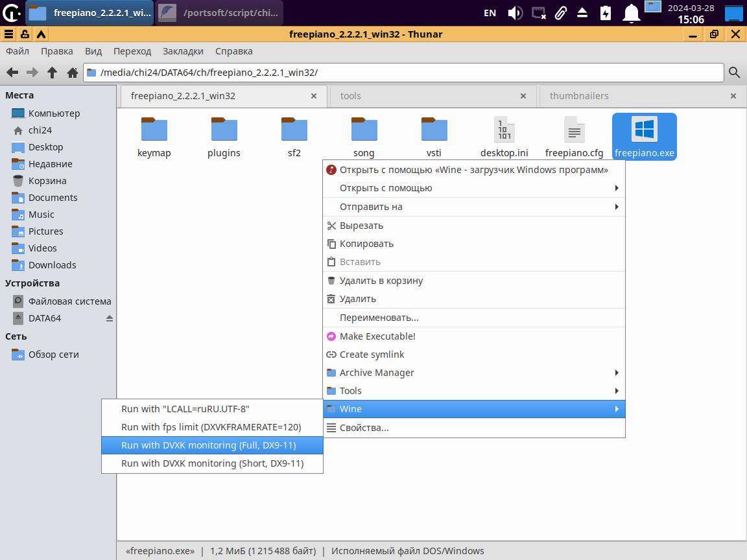Select the freepiano.exe file

click(x=644, y=137)
